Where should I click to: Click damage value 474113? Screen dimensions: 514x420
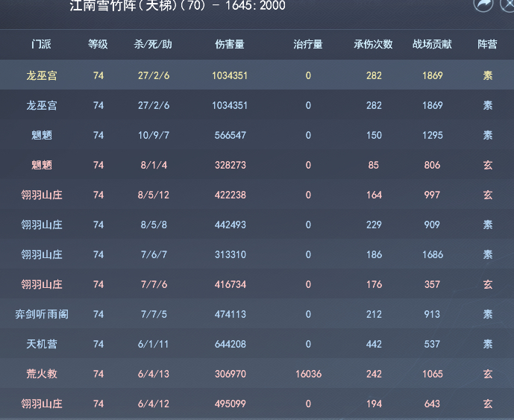point(230,314)
